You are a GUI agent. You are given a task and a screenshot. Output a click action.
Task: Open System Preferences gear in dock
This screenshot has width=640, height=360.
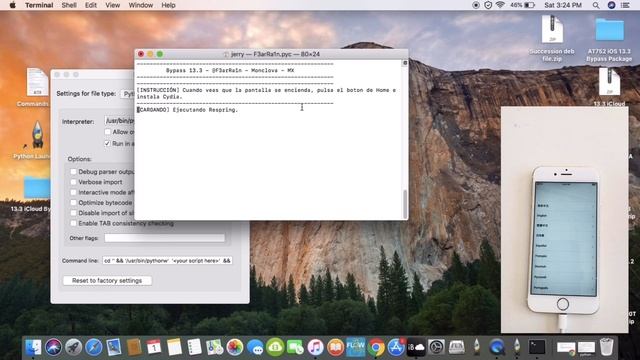coord(436,347)
